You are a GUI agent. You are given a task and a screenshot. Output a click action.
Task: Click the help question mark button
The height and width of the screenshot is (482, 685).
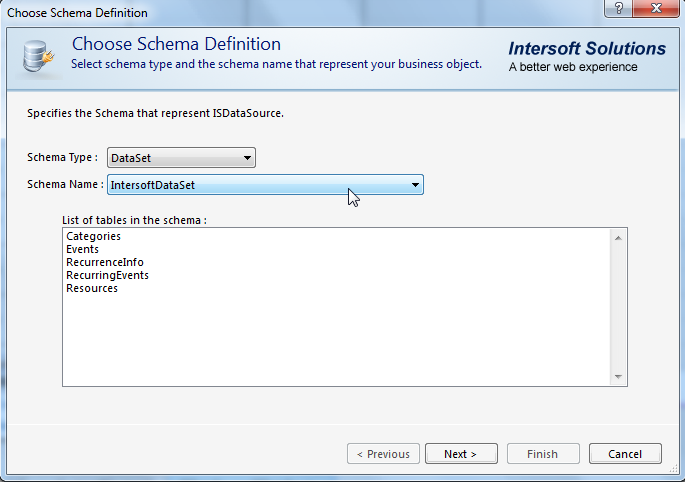click(x=619, y=8)
